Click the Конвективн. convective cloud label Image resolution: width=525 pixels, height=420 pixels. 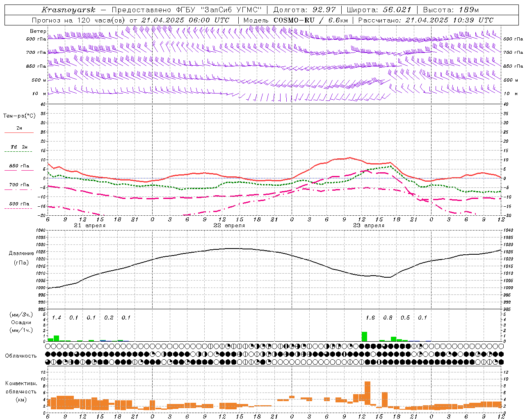21,383
